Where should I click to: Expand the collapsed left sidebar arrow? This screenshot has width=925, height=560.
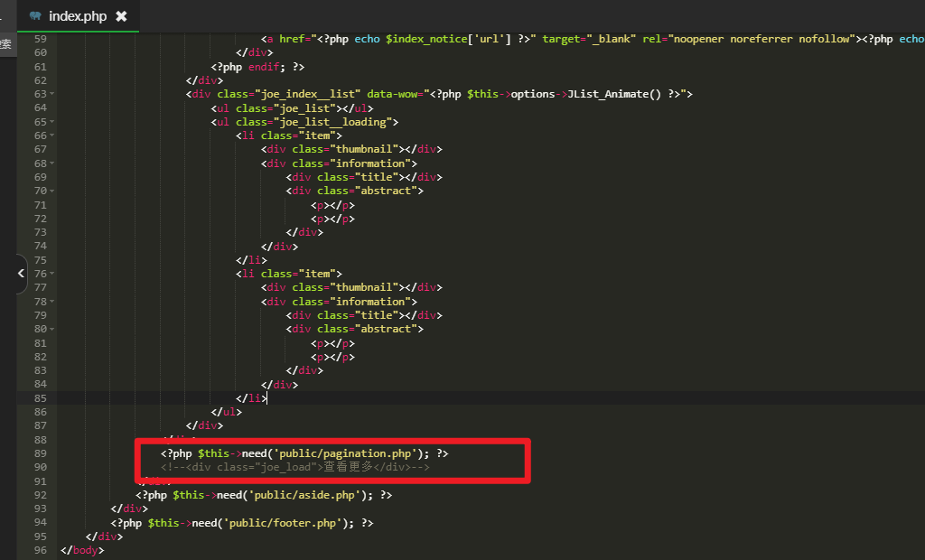click(x=21, y=274)
